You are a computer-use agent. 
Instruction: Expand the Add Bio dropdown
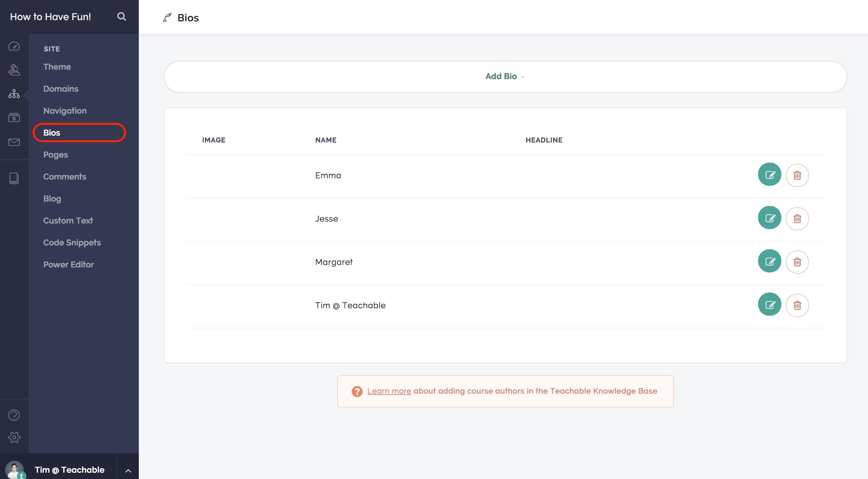point(505,77)
